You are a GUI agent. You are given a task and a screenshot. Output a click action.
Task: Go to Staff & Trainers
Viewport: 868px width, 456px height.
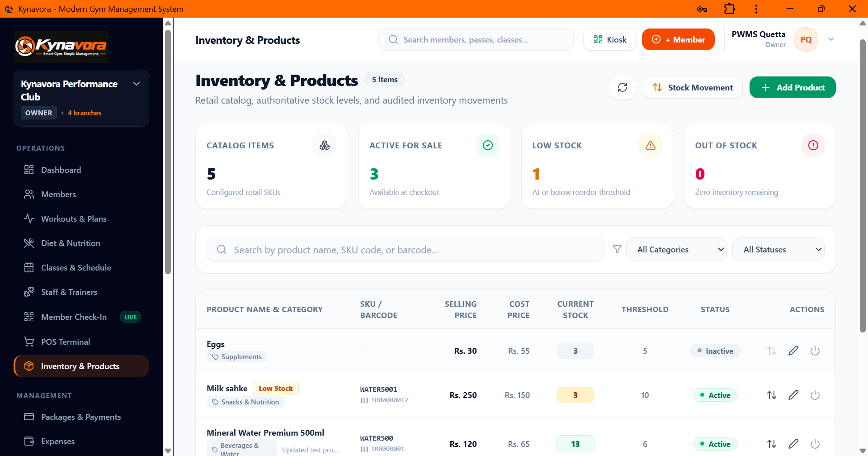81,292
